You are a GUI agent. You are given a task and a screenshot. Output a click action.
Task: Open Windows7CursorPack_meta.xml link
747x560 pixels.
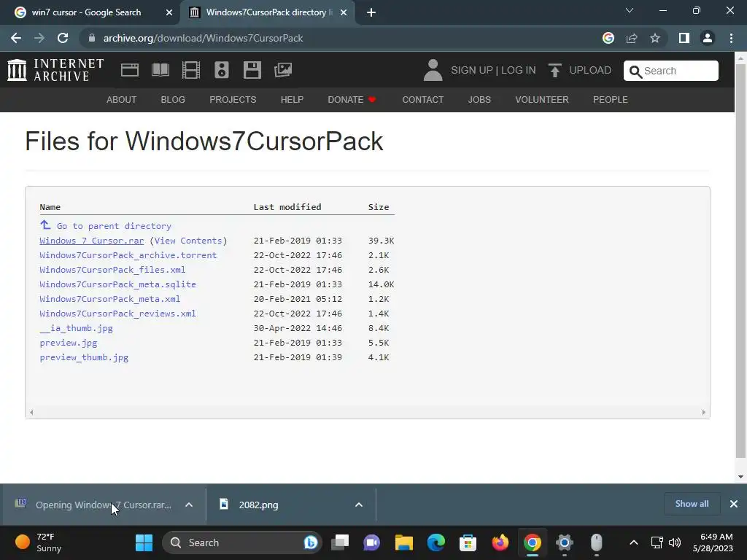pos(109,299)
